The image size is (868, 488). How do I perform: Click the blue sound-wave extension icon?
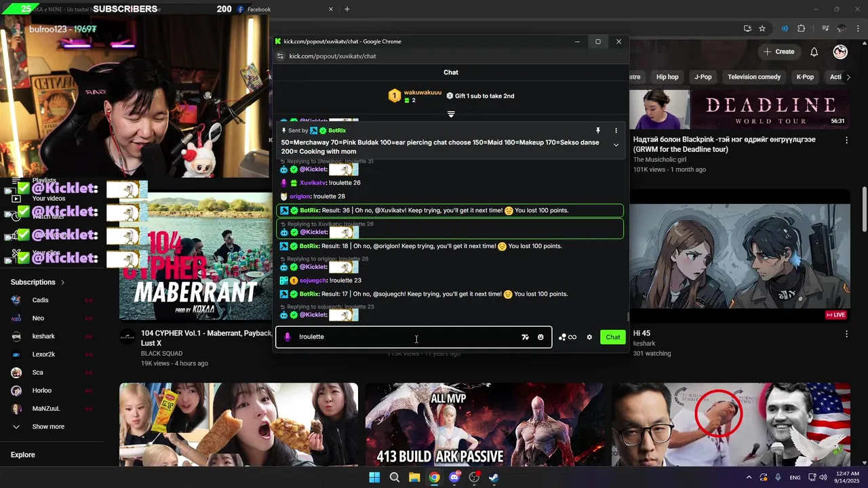(785, 28)
